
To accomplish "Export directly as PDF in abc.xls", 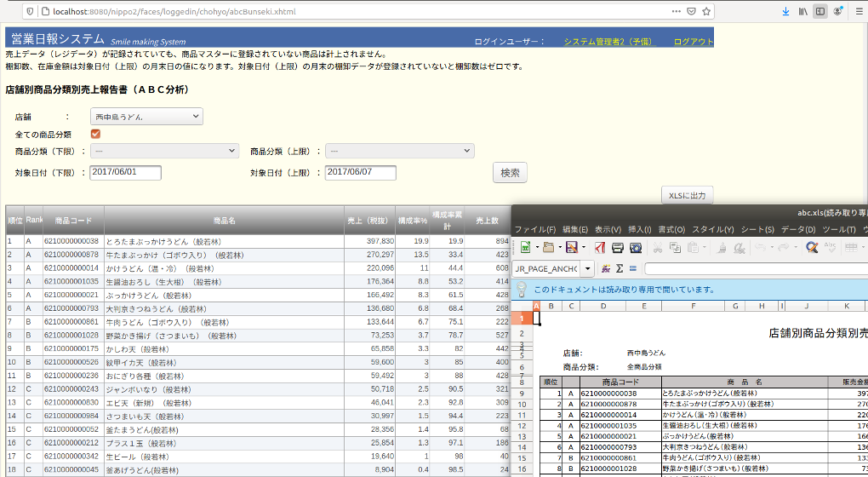I will coord(600,248).
